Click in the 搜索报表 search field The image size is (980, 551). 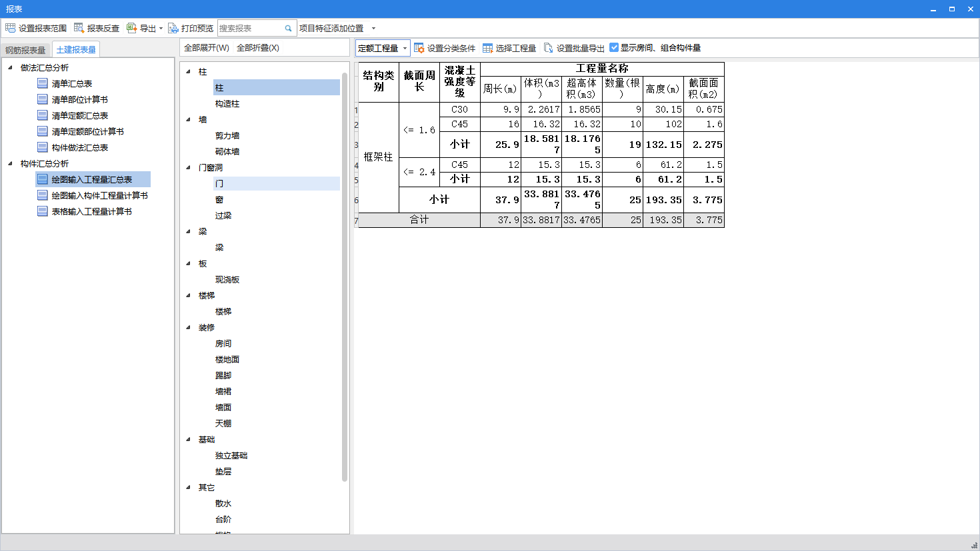(250, 29)
